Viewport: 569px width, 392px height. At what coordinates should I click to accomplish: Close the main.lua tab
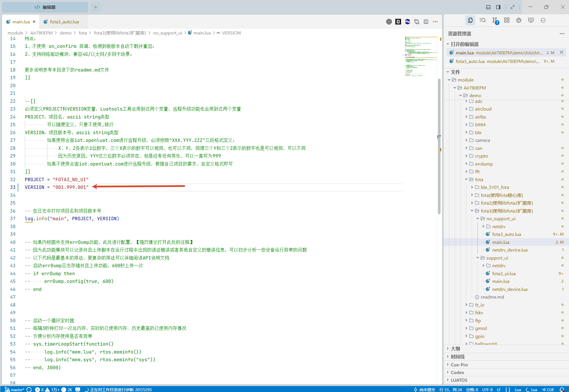(x=34, y=22)
